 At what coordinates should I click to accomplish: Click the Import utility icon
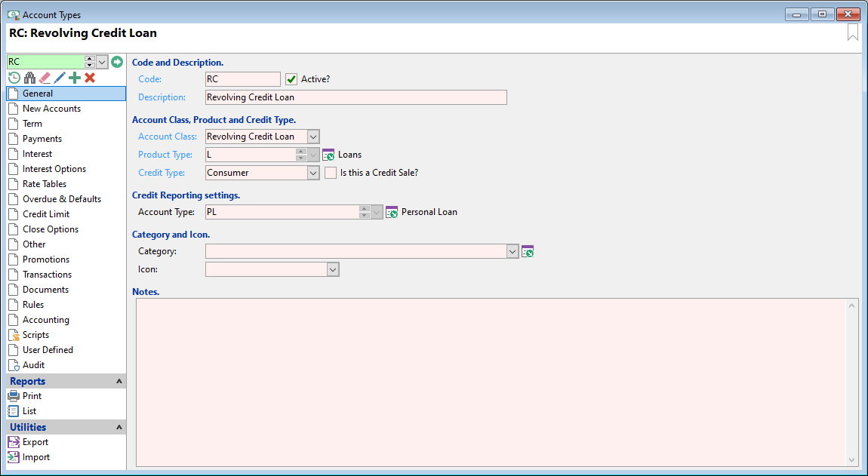tap(14, 457)
